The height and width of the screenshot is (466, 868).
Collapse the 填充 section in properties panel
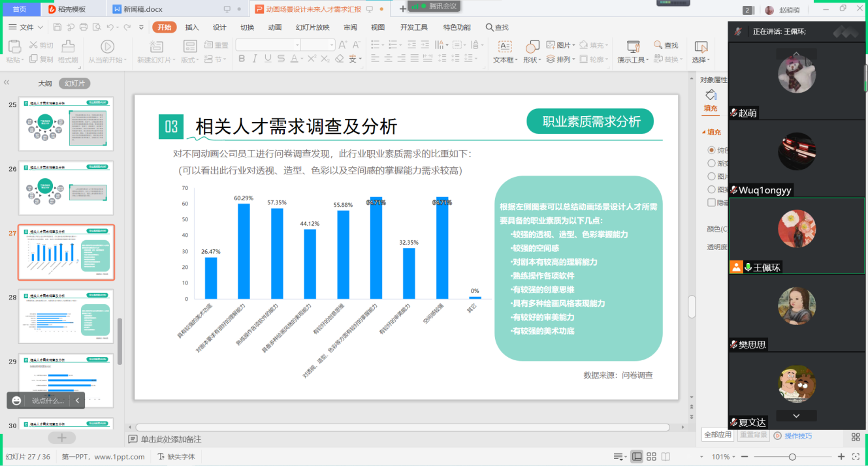pos(705,132)
